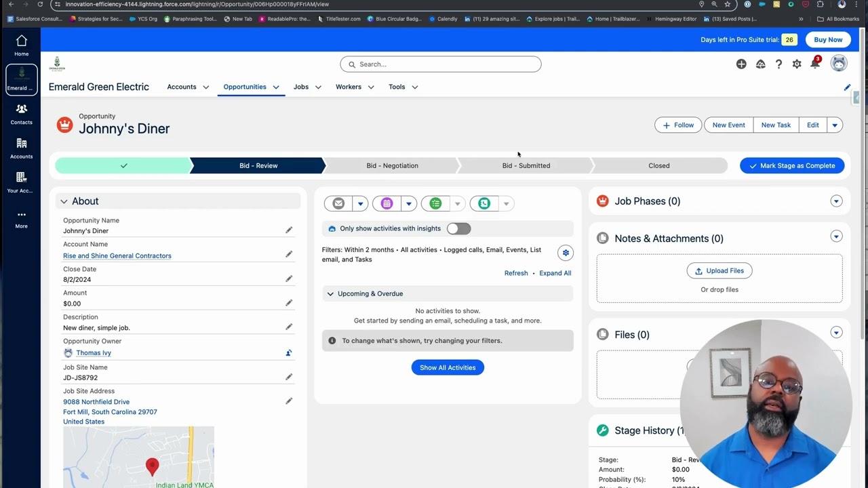868x488 pixels.
Task: Edit the Amount field pencil
Action: pyautogui.click(x=289, y=303)
